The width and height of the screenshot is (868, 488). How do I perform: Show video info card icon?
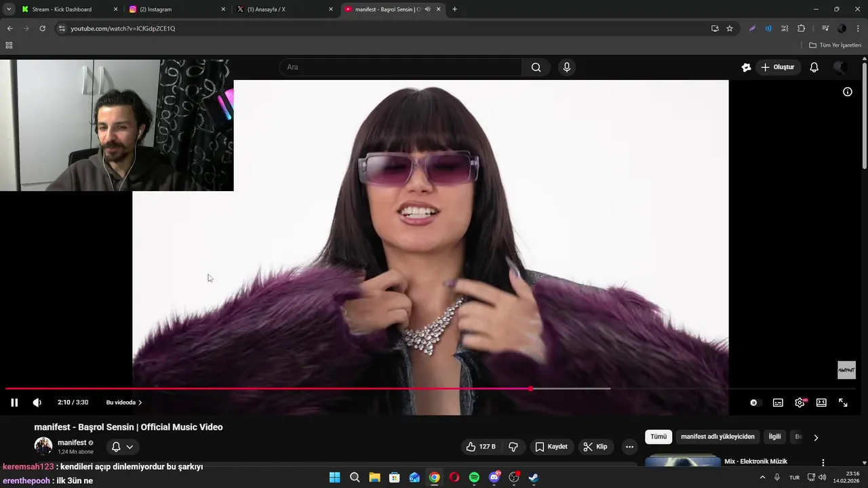(x=848, y=91)
